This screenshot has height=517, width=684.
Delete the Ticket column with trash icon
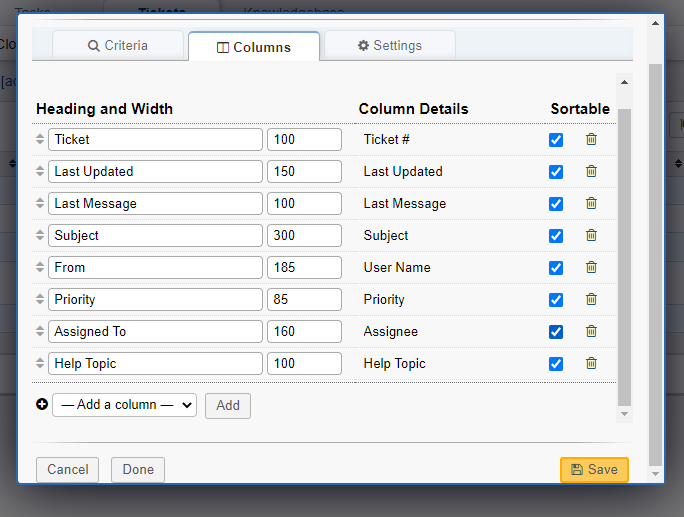591,140
